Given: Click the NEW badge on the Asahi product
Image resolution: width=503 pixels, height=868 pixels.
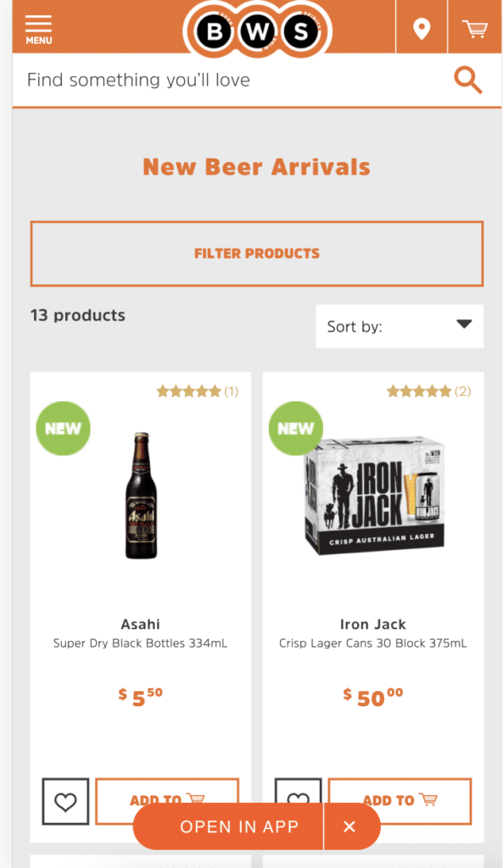Looking at the screenshot, I should coord(63,428).
